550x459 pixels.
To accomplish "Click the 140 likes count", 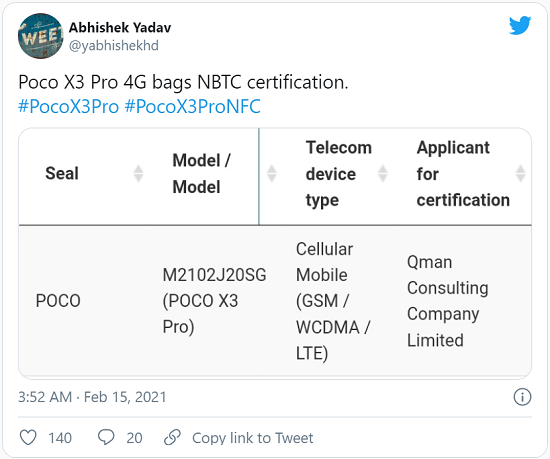I will 60,438.
